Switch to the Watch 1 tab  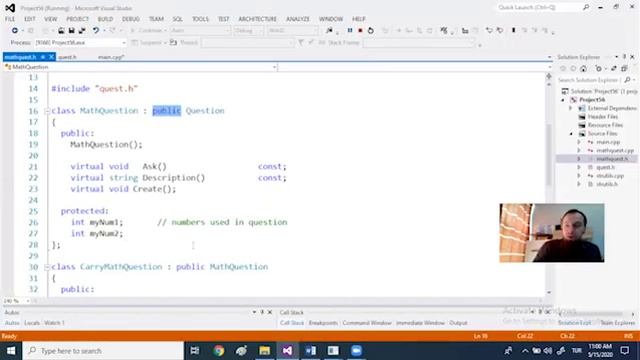pos(54,323)
